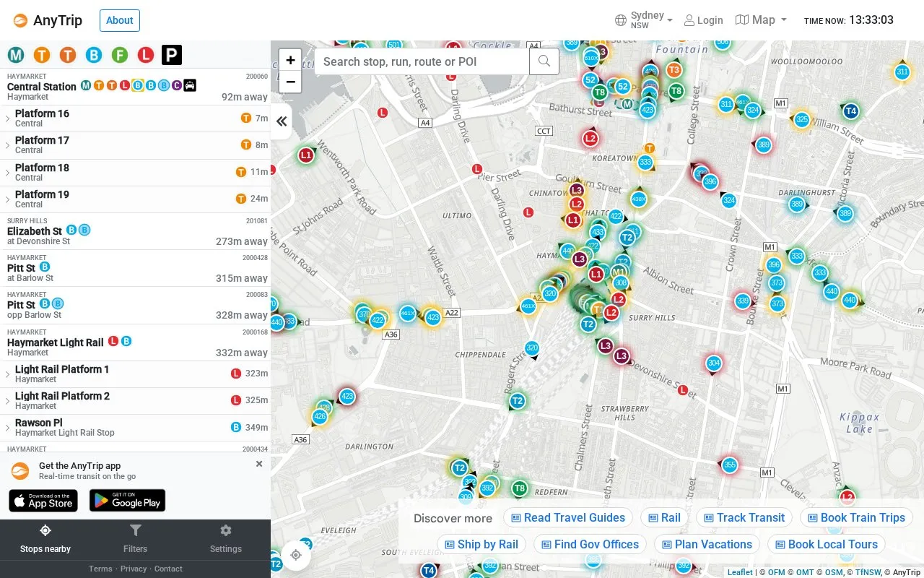The height and width of the screenshot is (578, 924).
Task: Open the Privacy footer link
Action: 134,569
